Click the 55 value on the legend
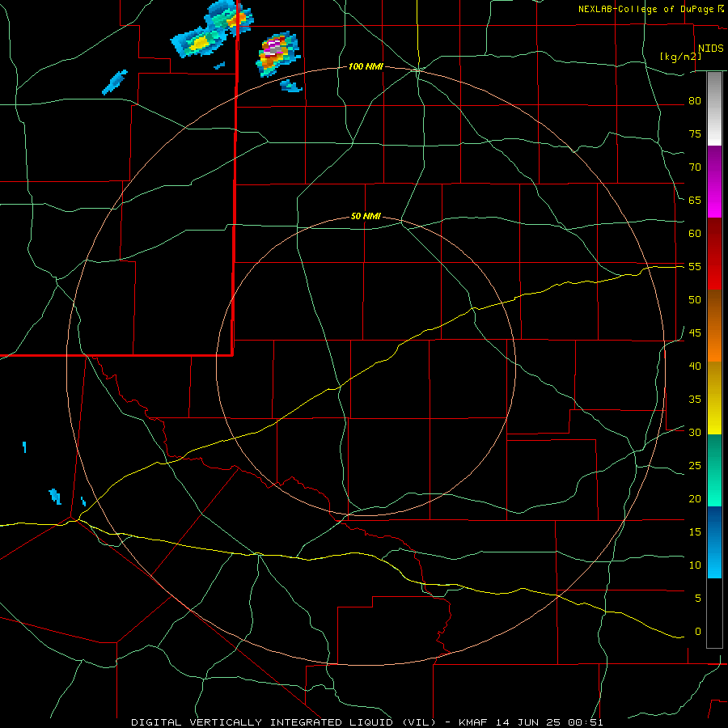 pyautogui.click(x=695, y=266)
